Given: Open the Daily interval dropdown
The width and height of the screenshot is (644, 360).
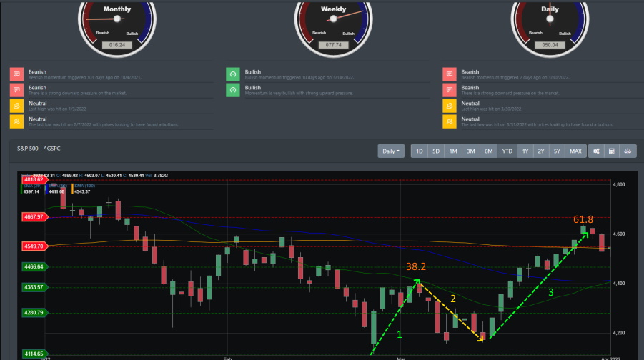Looking at the screenshot, I should click(391, 151).
